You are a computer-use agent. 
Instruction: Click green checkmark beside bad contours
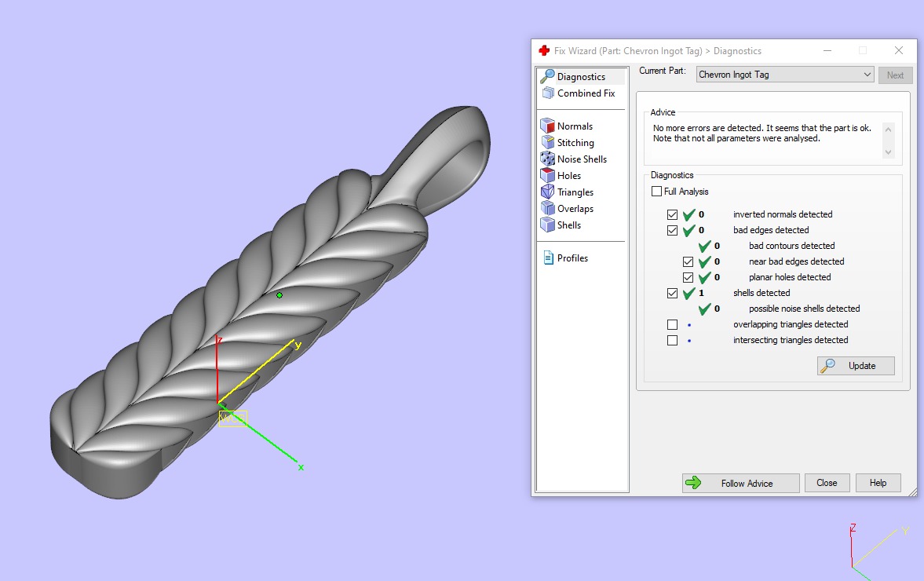tap(704, 246)
